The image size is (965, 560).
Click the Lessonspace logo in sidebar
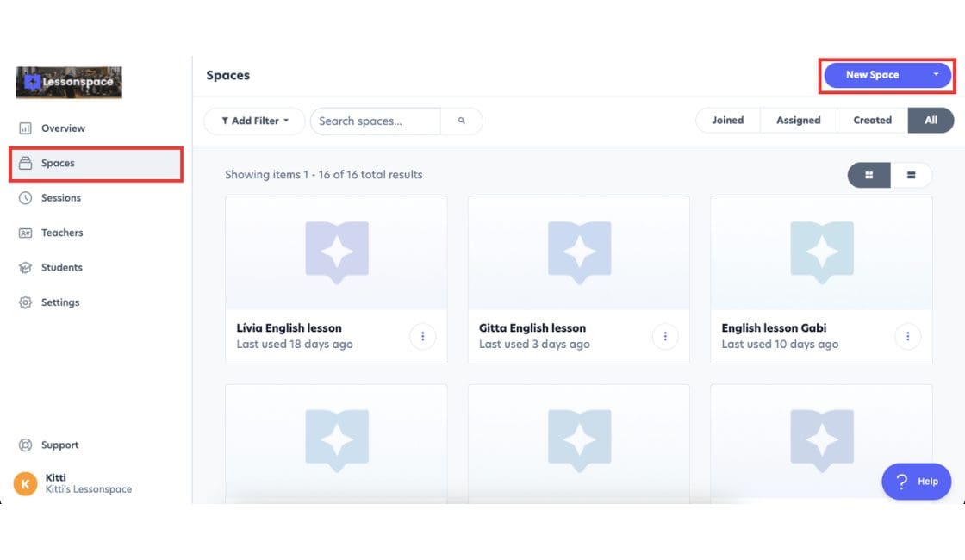point(69,83)
